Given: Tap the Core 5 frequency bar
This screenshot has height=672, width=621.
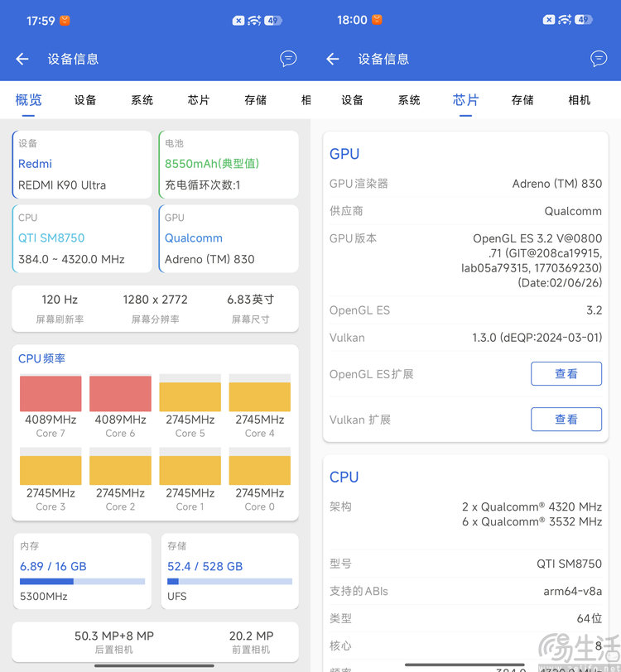Looking at the screenshot, I should (x=190, y=393).
